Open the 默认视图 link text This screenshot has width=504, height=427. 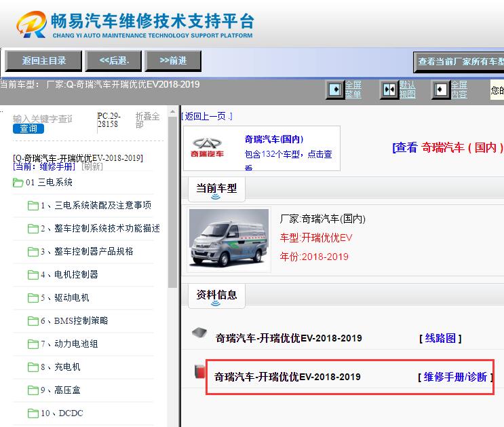[x=407, y=90]
